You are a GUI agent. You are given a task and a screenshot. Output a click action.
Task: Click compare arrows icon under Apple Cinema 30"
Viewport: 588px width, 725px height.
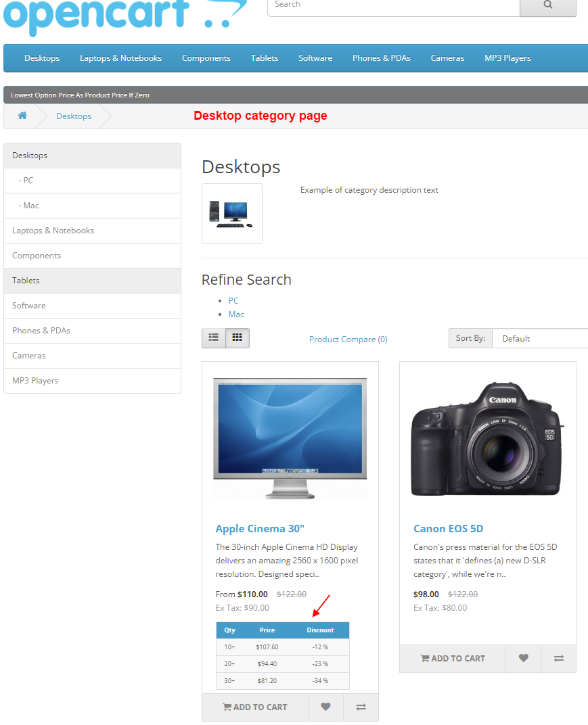[x=361, y=707]
